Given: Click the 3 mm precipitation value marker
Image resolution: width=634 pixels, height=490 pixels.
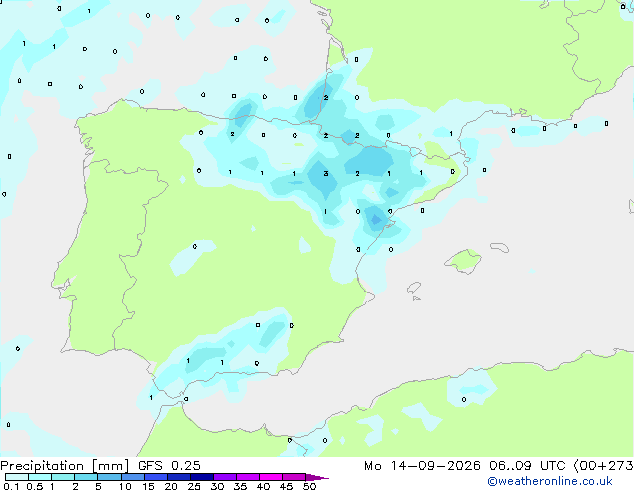Looking at the screenshot, I should pos(325,174).
